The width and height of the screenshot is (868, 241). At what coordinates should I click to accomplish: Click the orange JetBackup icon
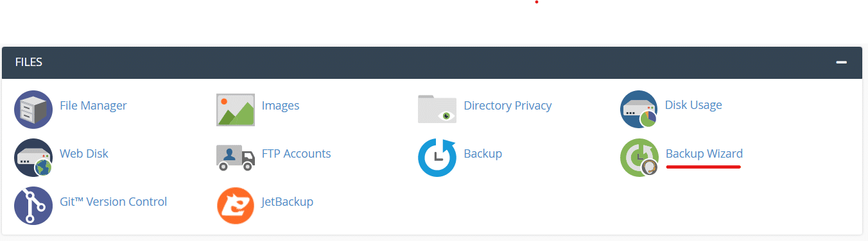pyautogui.click(x=236, y=206)
